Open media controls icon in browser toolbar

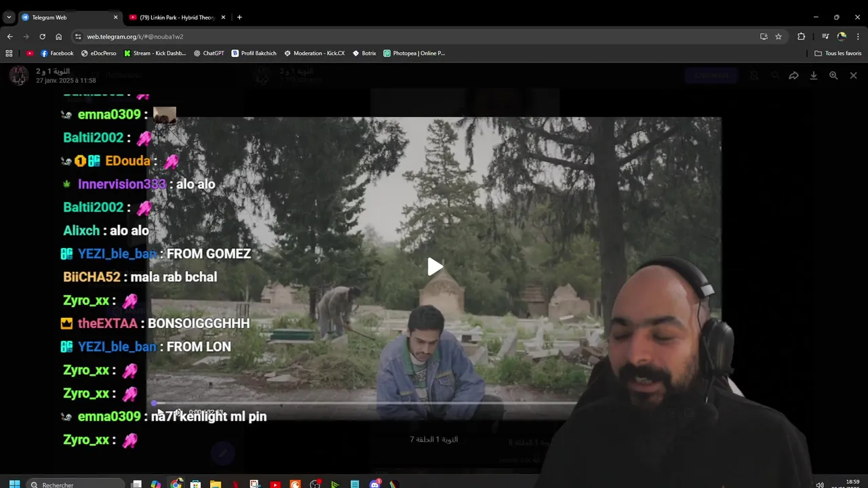[x=825, y=37]
